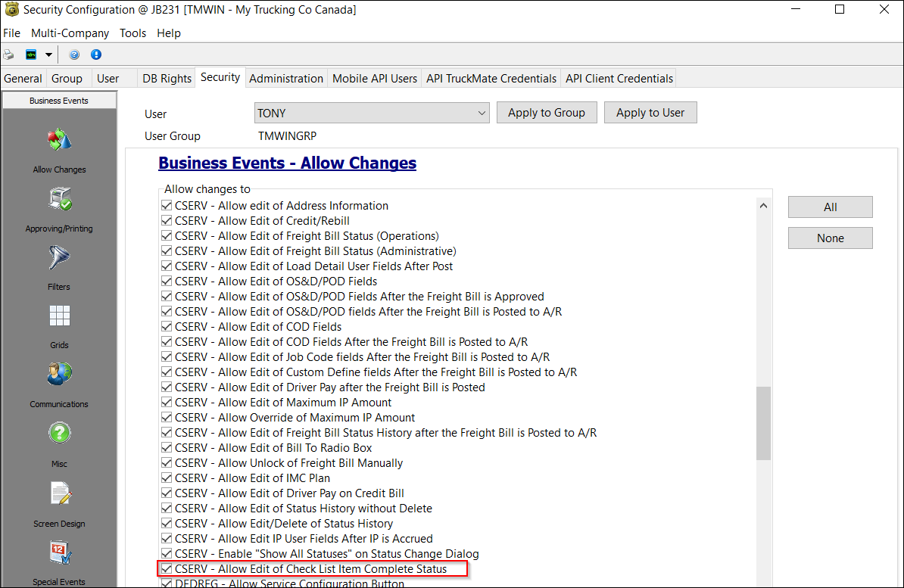Toggle Allow Edit of Driver Pay on Credit Bill
The height and width of the screenshot is (588, 904).
[167, 493]
